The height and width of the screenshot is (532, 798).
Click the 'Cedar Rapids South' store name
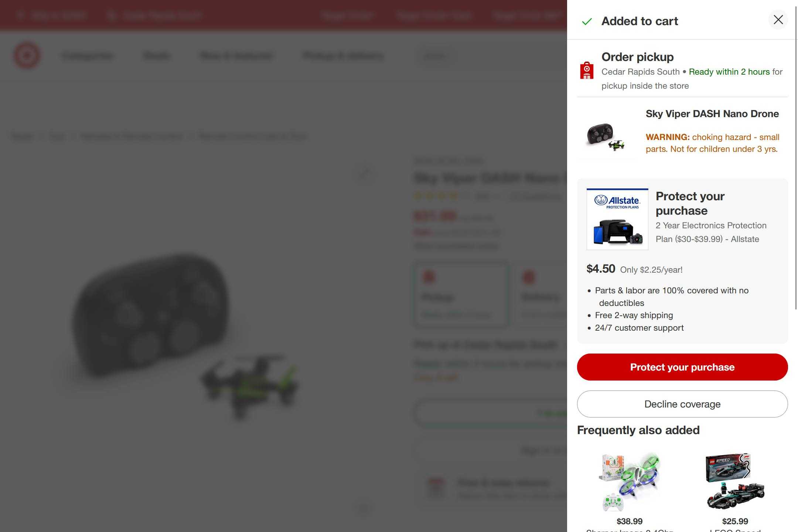640,72
